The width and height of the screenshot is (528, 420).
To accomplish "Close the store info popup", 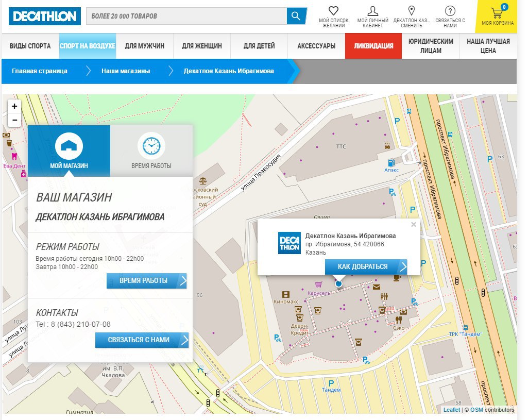I will (414, 224).
